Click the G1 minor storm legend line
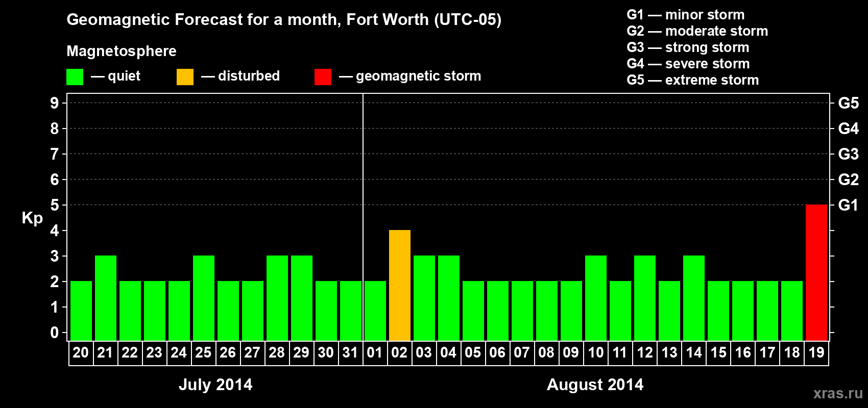This screenshot has height=408, width=868. 686,15
